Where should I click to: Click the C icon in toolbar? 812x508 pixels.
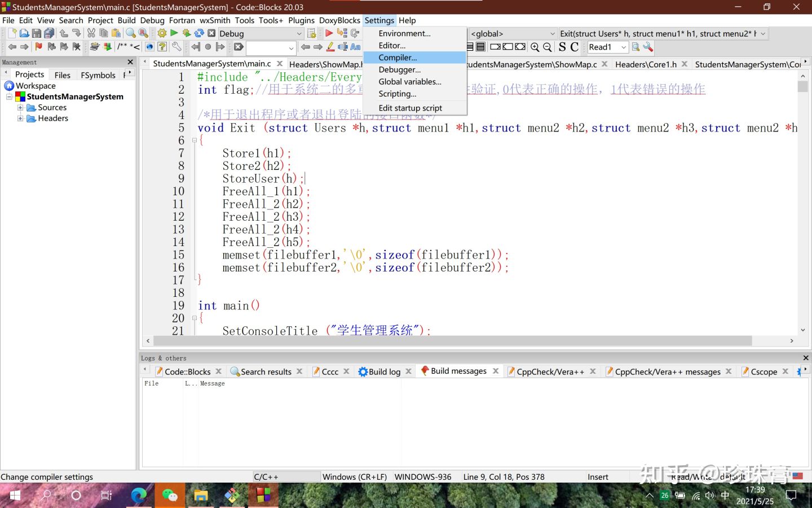[x=575, y=47]
